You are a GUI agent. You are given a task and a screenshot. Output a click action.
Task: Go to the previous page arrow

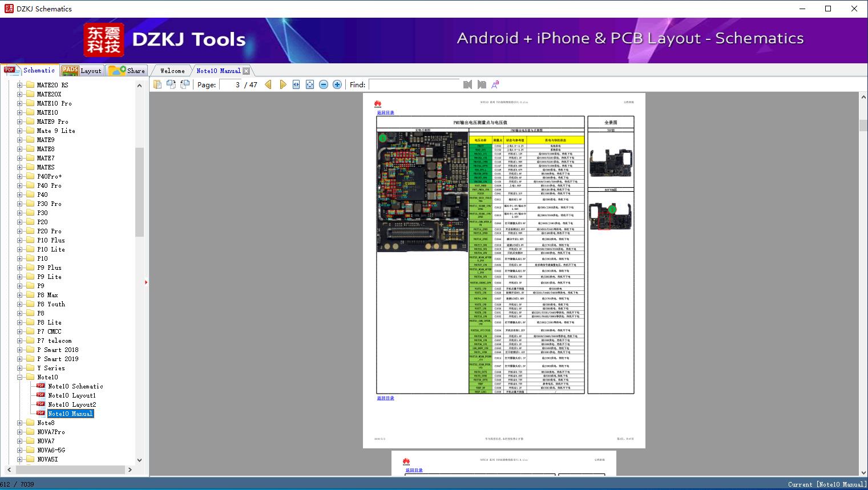coord(268,84)
